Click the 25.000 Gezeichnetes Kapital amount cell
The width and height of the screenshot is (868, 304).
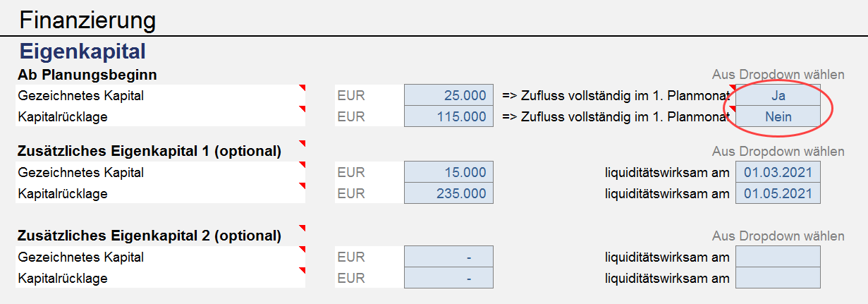448,95
